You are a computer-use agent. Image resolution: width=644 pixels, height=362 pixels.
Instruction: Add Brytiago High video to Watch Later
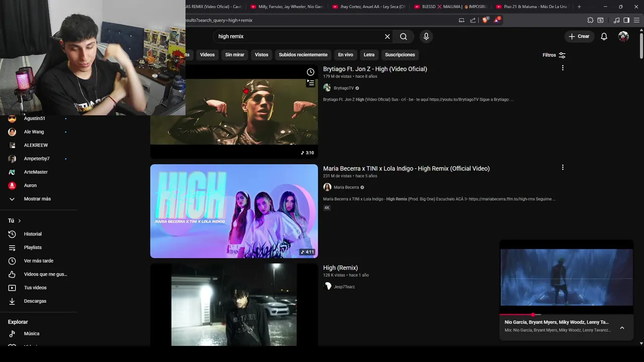click(310, 72)
